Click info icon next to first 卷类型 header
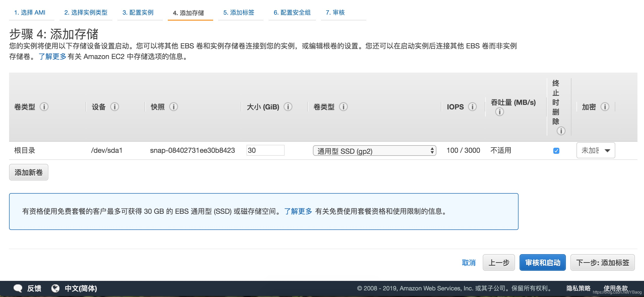This screenshot has width=644, height=297. coord(44,107)
